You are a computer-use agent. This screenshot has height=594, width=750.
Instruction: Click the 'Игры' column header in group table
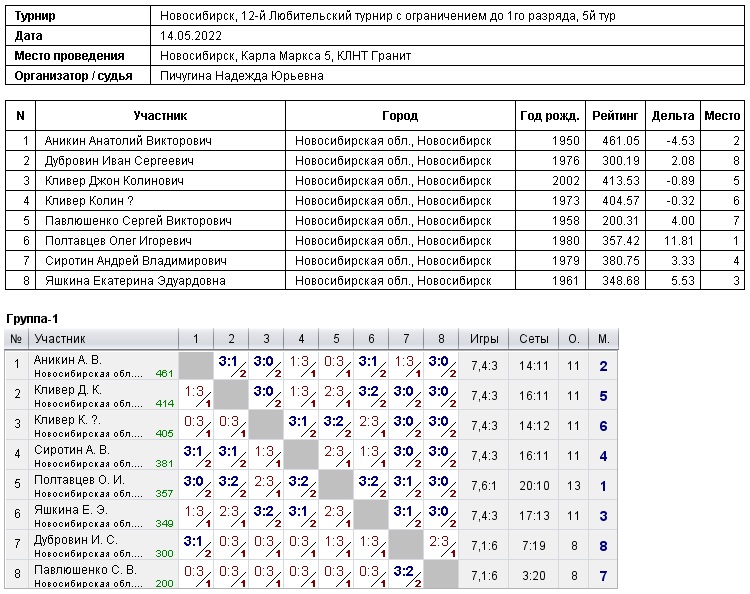[x=484, y=339]
